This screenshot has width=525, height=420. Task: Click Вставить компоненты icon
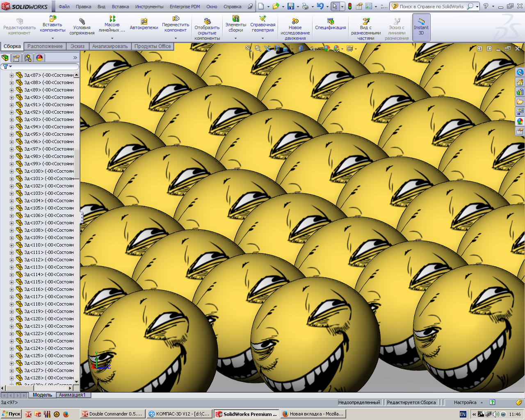52,25
